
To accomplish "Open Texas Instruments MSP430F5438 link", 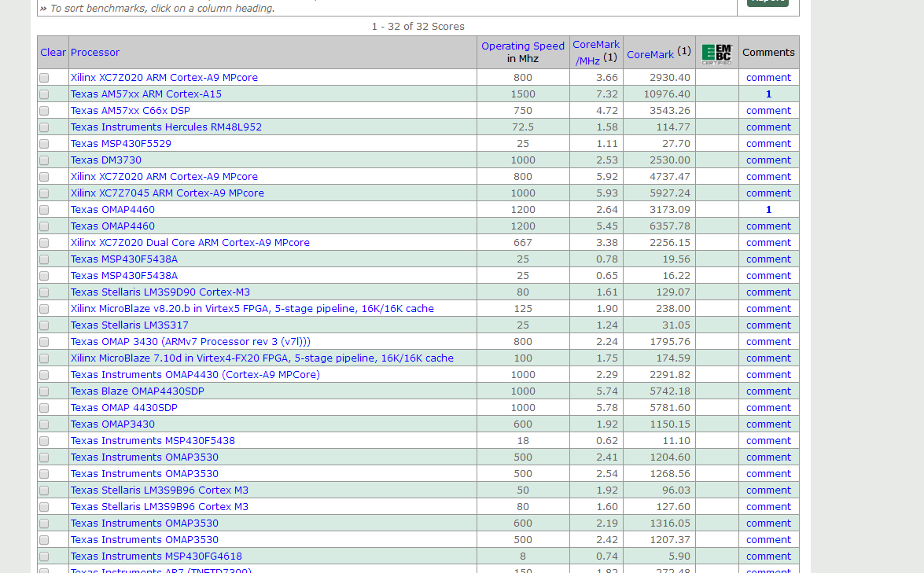I will tap(153, 440).
